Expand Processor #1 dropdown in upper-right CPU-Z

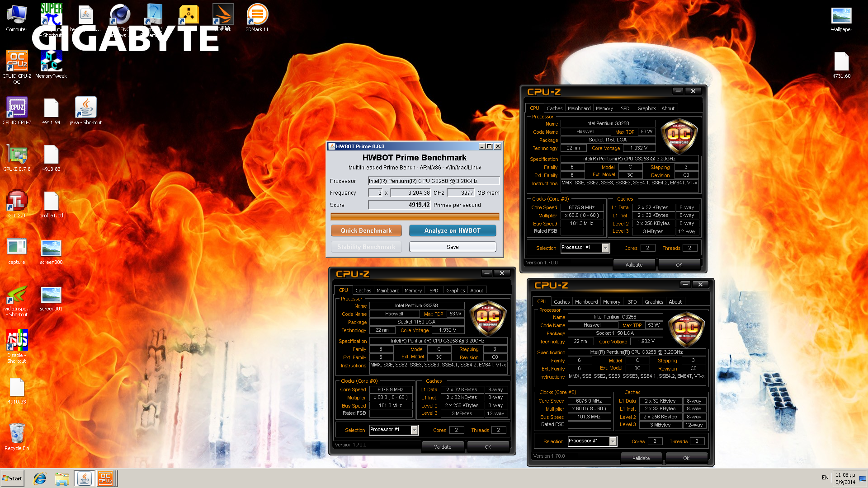606,248
